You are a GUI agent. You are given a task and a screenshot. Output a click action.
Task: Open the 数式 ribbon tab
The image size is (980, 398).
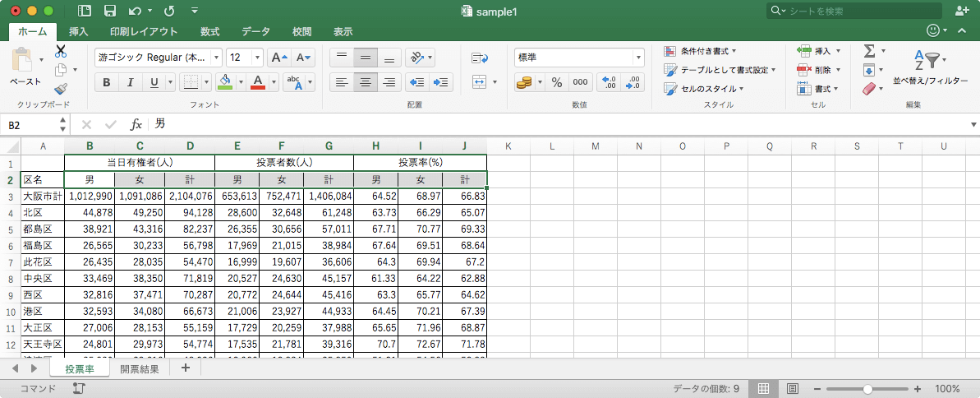click(209, 31)
